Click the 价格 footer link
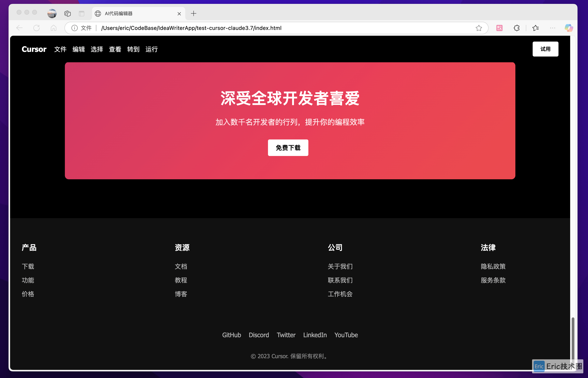Viewport: 588px width, 378px height. click(x=28, y=294)
